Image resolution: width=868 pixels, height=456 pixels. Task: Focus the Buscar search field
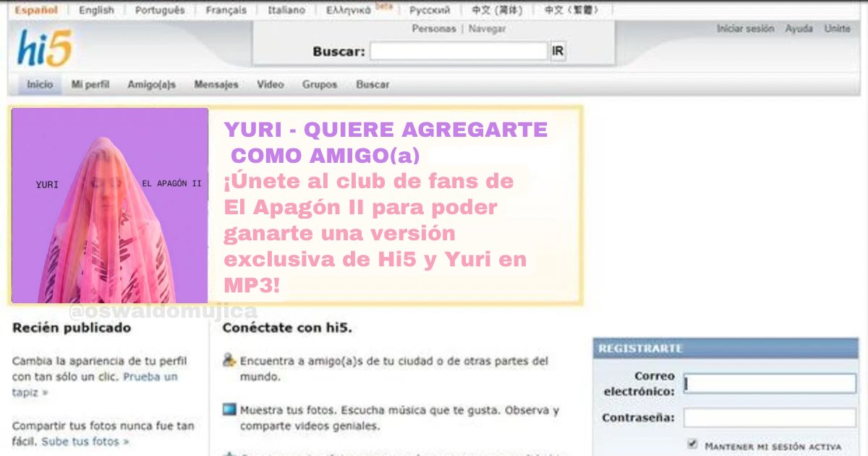click(459, 51)
